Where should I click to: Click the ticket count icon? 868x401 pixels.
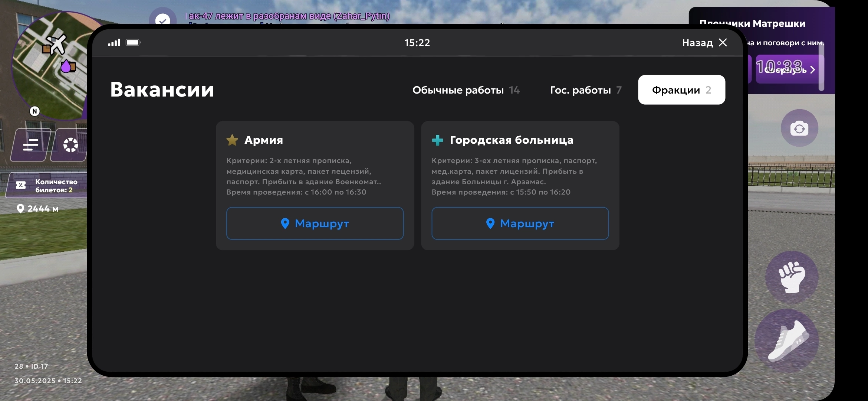click(21, 185)
